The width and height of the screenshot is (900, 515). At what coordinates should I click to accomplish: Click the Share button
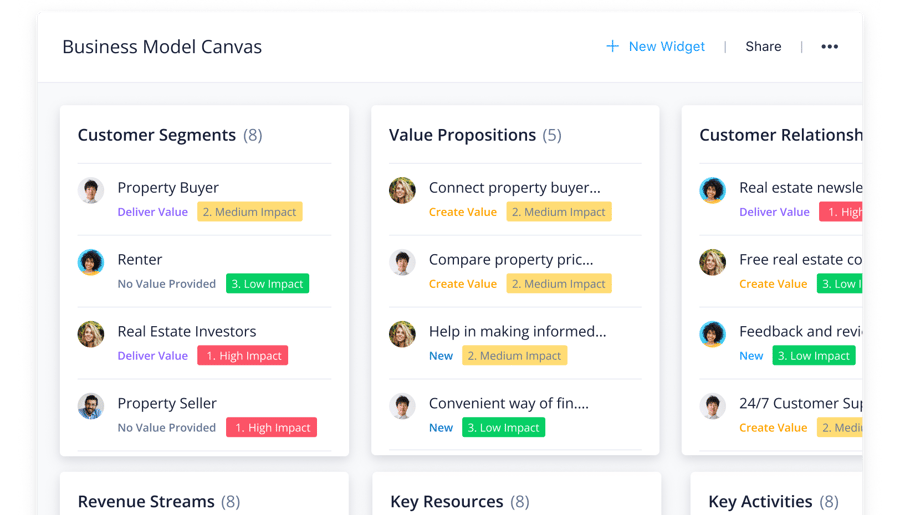pos(763,47)
